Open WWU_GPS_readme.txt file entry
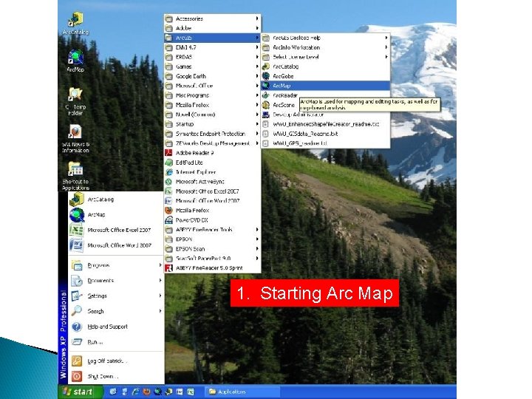This screenshot has width=532, height=399. (325, 143)
